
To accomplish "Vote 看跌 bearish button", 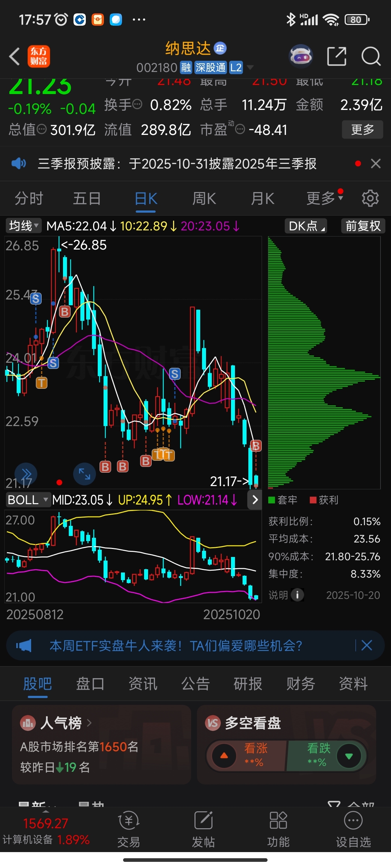I will pyautogui.click(x=327, y=756).
